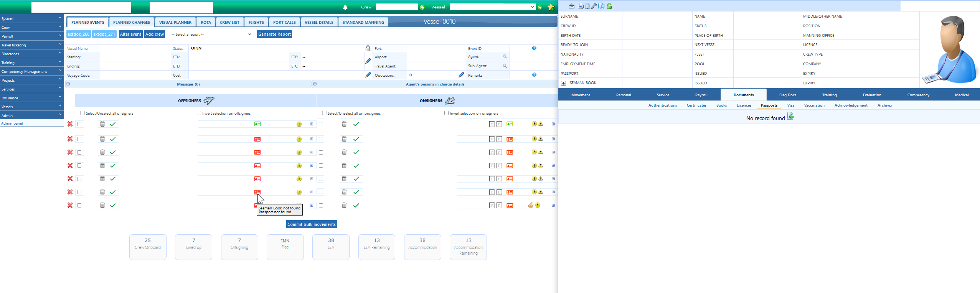Click the Commit bulk movements button
The image size is (980, 293).
pyautogui.click(x=311, y=224)
